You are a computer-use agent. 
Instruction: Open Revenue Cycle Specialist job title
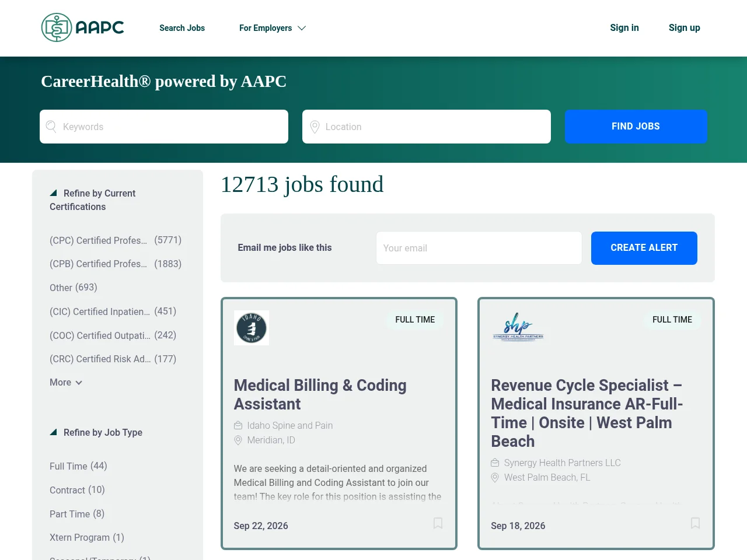click(587, 413)
